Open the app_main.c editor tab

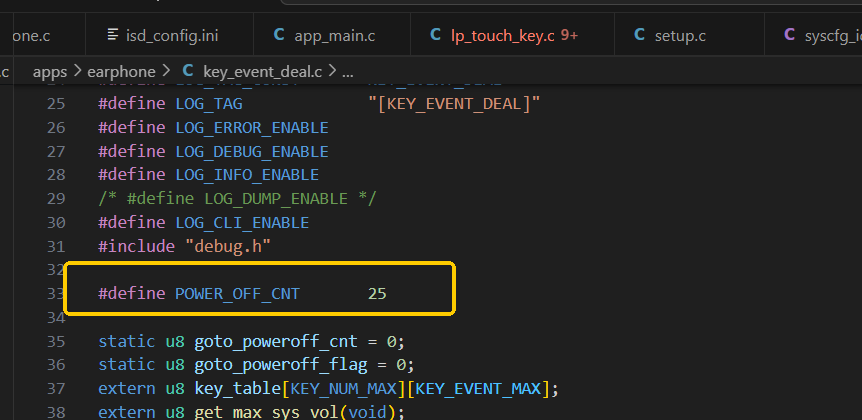(331, 35)
